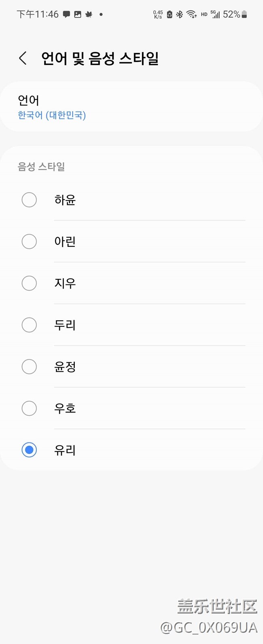This screenshot has width=263, height=644.
Task: Choose the 두리 voice radio button
Action: pyautogui.click(x=29, y=325)
